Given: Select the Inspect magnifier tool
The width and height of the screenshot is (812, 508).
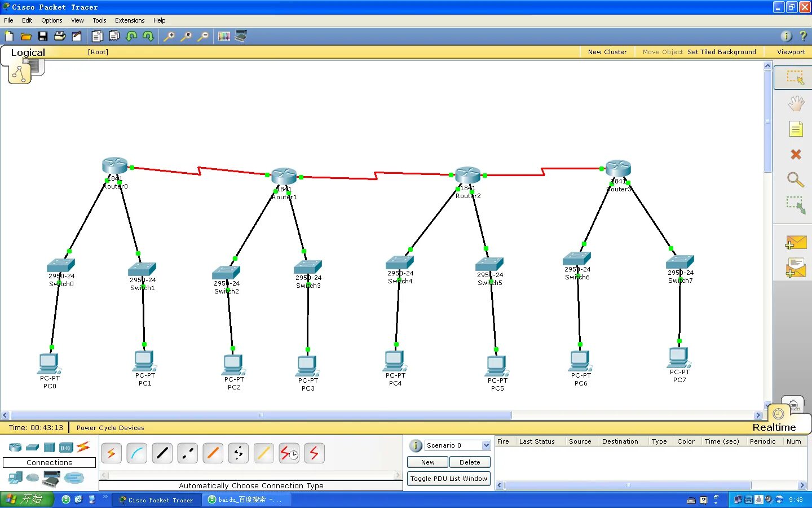Looking at the screenshot, I should pyautogui.click(x=796, y=180).
